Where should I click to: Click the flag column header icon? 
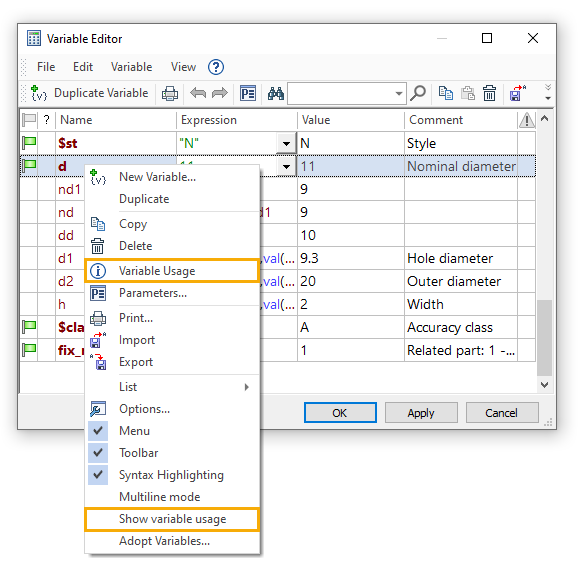(29, 120)
